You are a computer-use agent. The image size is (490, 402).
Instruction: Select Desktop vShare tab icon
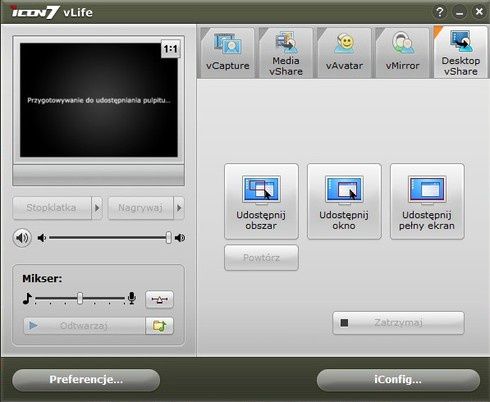pyautogui.click(x=461, y=52)
